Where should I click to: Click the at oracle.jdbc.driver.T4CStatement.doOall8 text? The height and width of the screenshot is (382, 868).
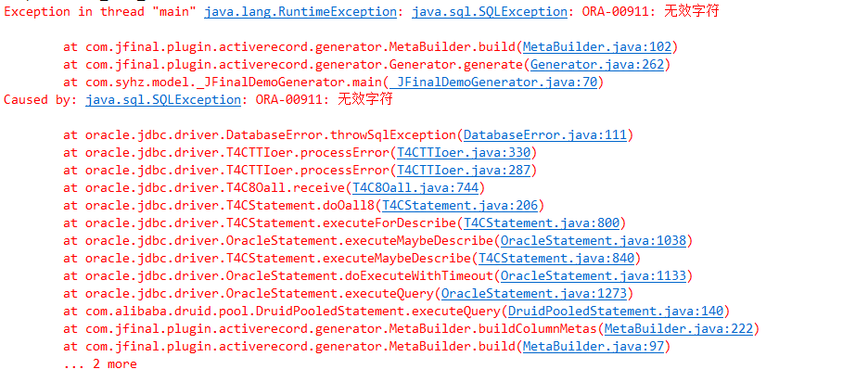(x=219, y=206)
